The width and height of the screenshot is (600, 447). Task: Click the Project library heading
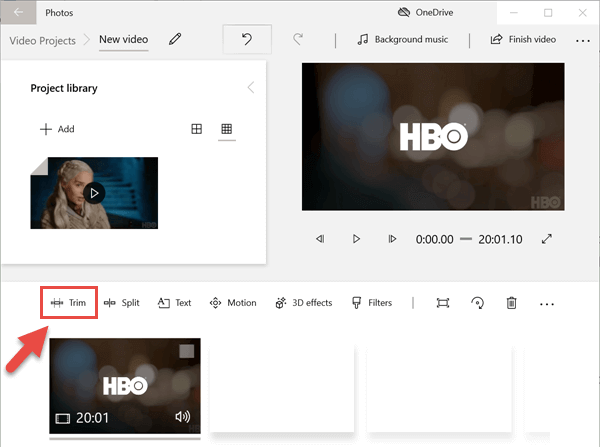pyautogui.click(x=64, y=88)
